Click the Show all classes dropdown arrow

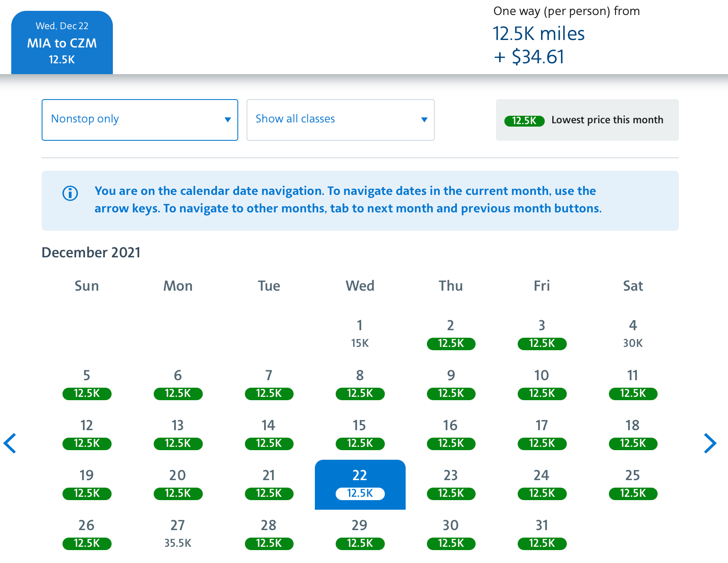pos(424,120)
